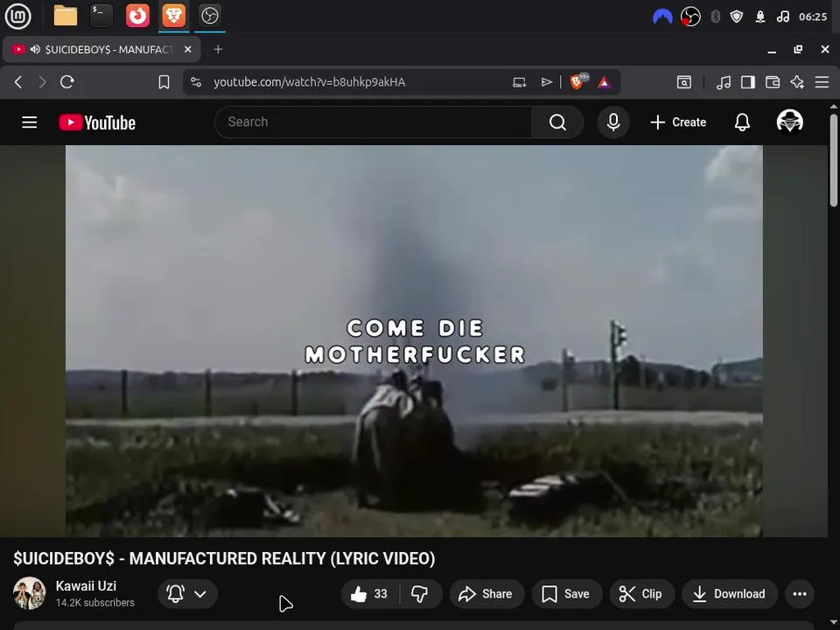Viewport: 840px width, 630px height.
Task: Open the Linux Mint start menu
Action: [17, 16]
